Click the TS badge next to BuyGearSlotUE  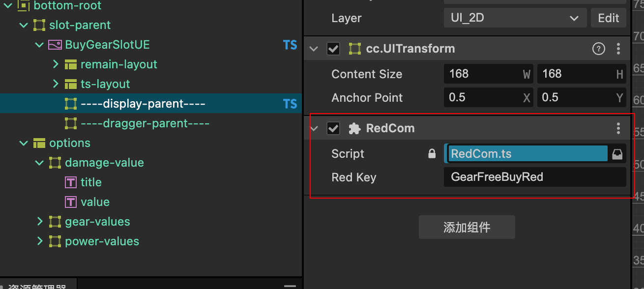pyautogui.click(x=290, y=45)
